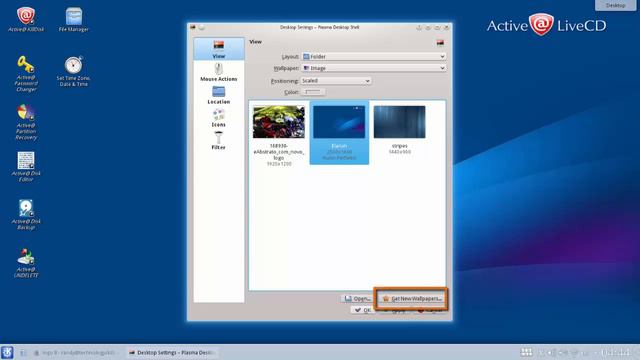Open the Layout dropdown showing Folder
This screenshot has height=360, width=640.
373,56
